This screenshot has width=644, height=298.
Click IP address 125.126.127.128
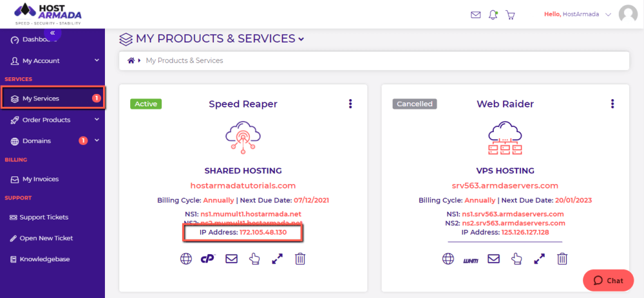click(526, 232)
